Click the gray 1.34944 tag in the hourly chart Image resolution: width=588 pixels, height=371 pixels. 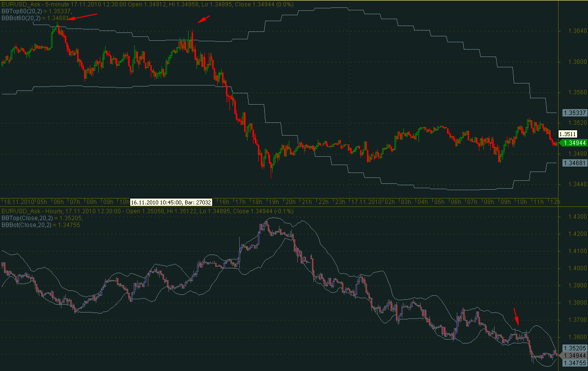point(573,355)
